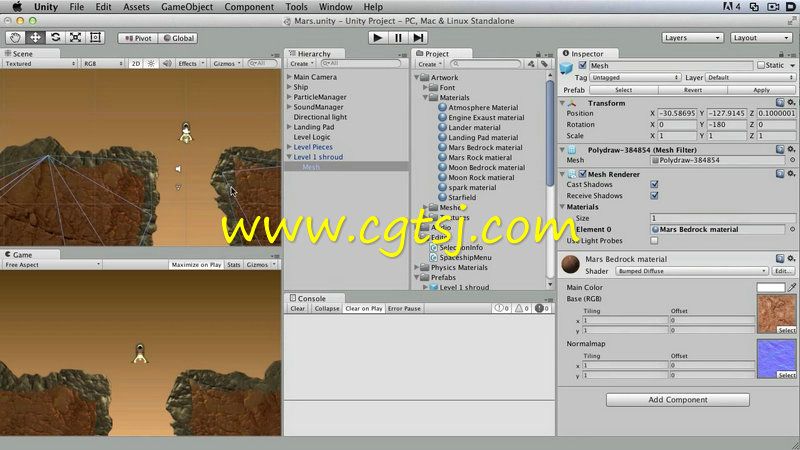The height and width of the screenshot is (450, 800).
Task: Click shader Edit button
Action: coord(782,271)
